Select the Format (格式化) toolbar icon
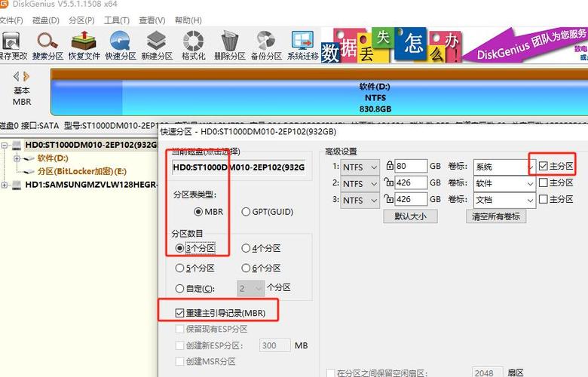This screenshot has width=588, height=377. tap(193, 46)
